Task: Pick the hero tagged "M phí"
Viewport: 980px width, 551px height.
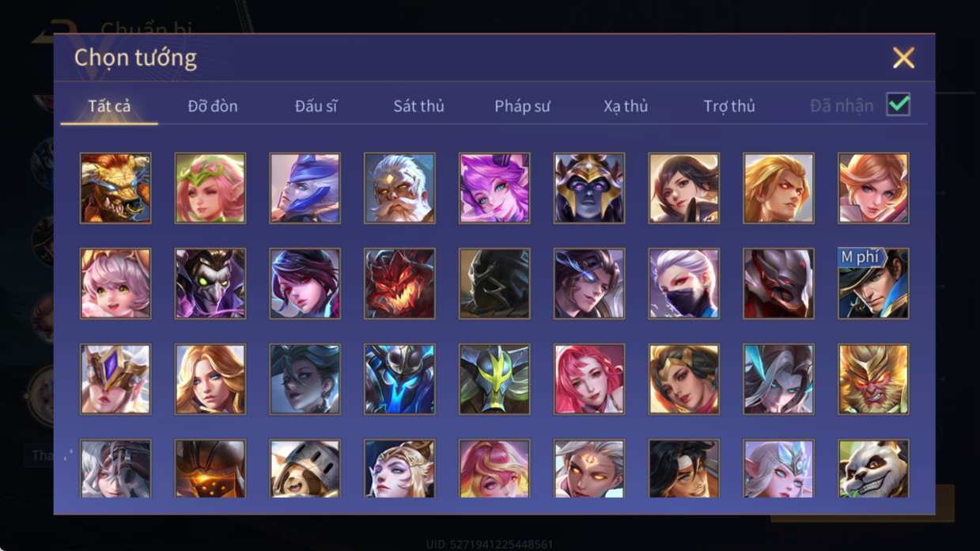Action: pyautogui.click(x=873, y=283)
